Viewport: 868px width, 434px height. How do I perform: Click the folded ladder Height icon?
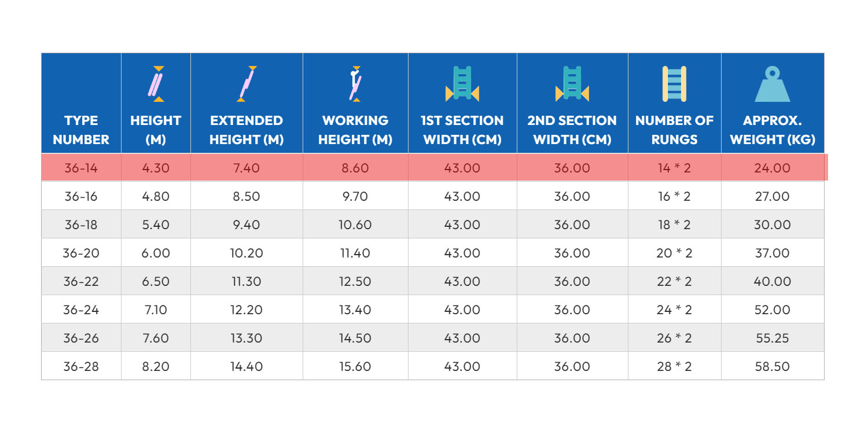click(155, 84)
